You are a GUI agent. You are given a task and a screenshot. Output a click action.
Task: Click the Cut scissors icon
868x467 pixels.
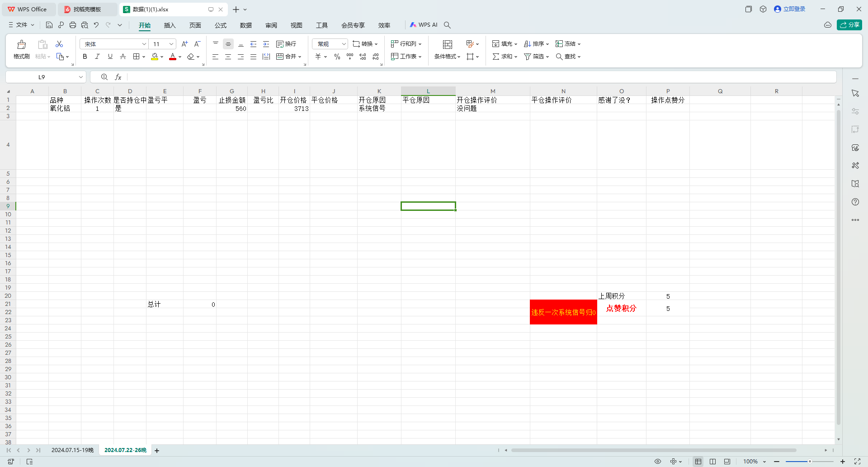[x=59, y=44]
